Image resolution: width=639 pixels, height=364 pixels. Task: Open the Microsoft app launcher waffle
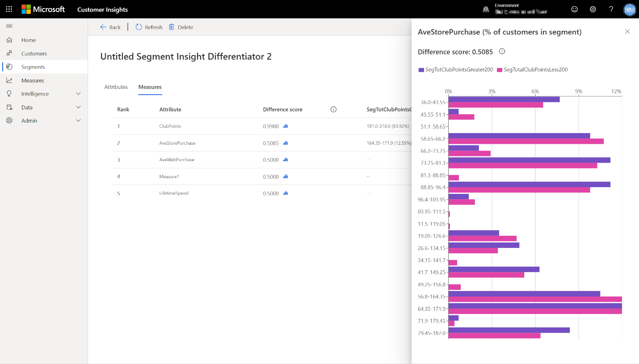(8, 9)
